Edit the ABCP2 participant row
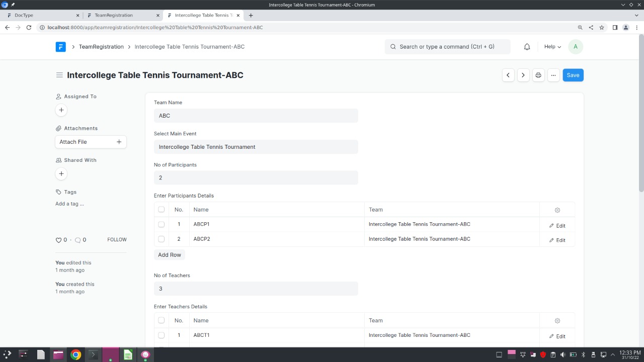 tap(557, 240)
